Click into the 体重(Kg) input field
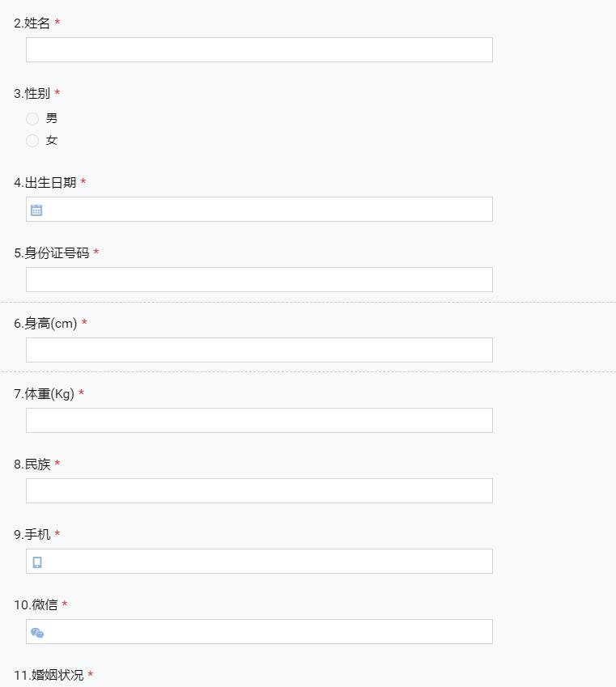 (259, 421)
